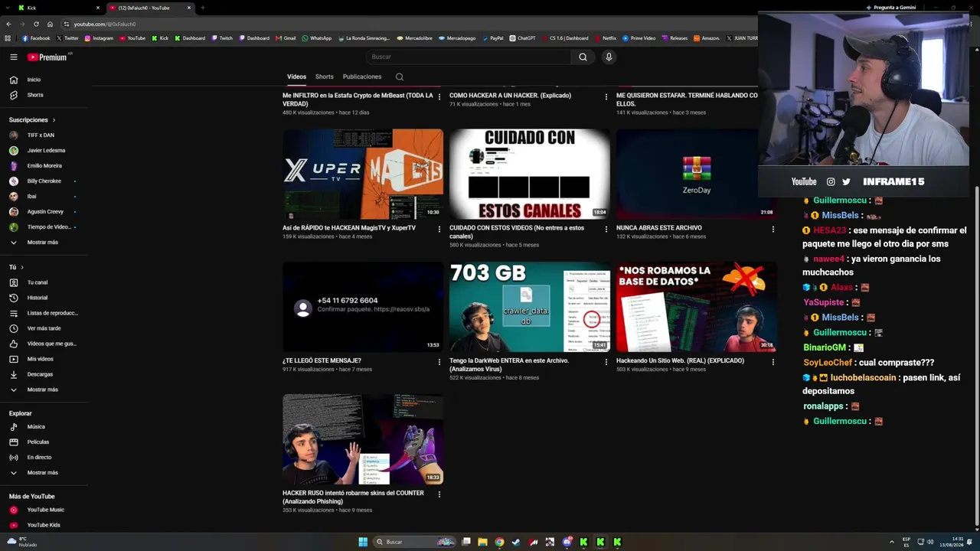Open options for Hackeando Un Sitio Web
980x551 pixels.
(773, 361)
